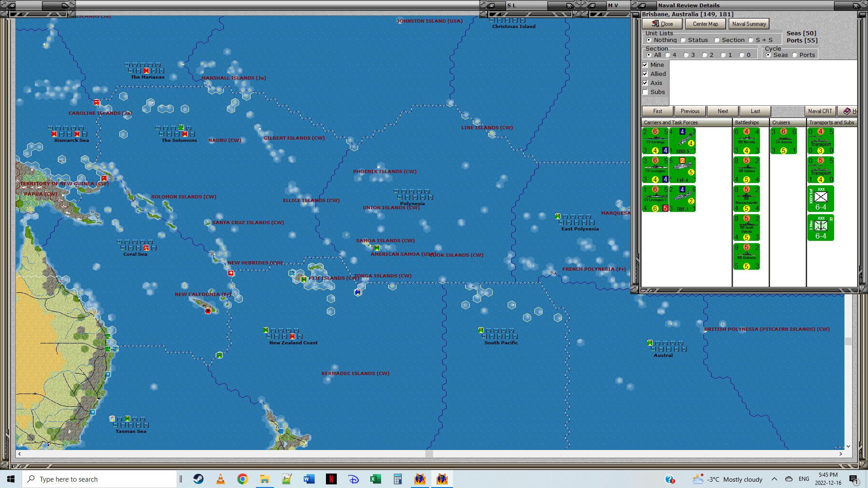Select the I Mar 6-4 marine counter
868x488 pixels.
coord(821,228)
